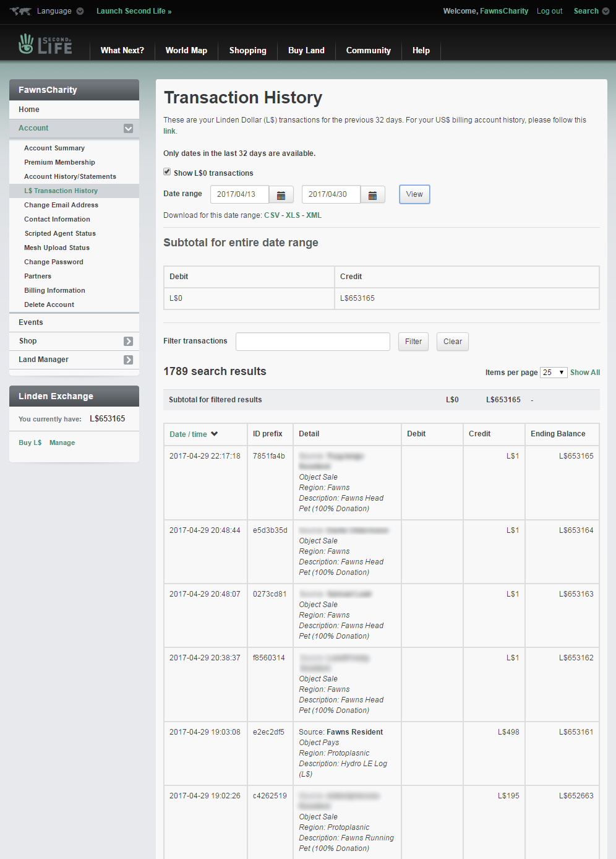Click the world map icon beside Language
This screenshot has height=859, width=616.
tap(20, 11)
